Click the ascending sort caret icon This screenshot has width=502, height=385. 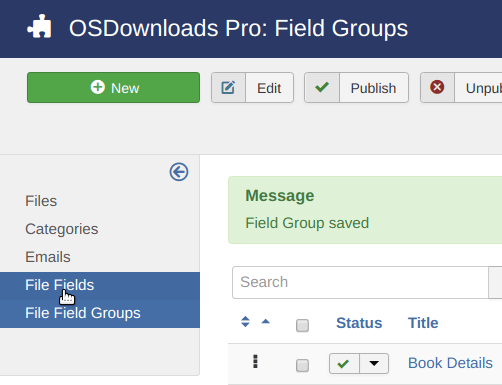click(x=266, y=321)
